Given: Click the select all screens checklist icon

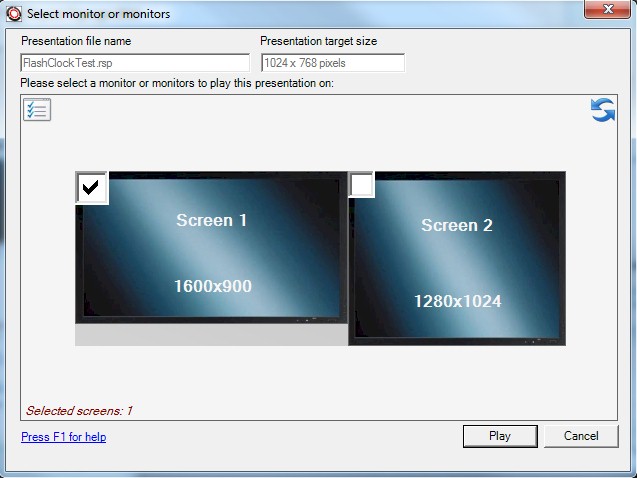Looking at the screenshot, I should click(x=37, y=110).
